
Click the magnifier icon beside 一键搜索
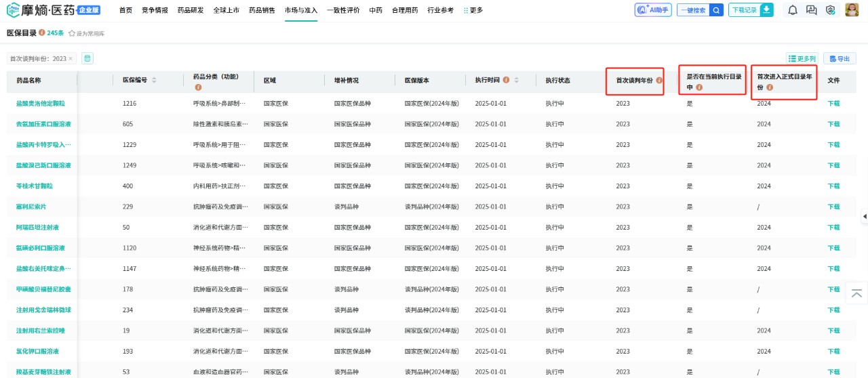[716, 10]
